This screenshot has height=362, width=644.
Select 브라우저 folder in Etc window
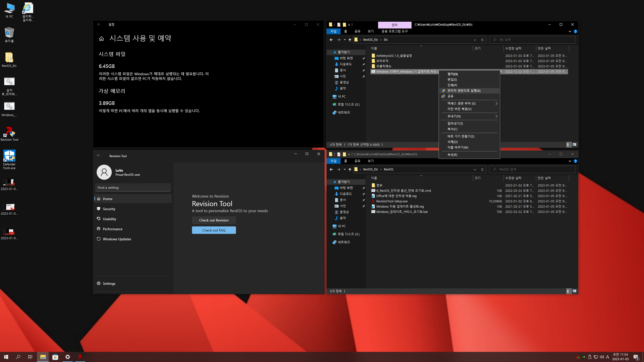coord(380,61)
